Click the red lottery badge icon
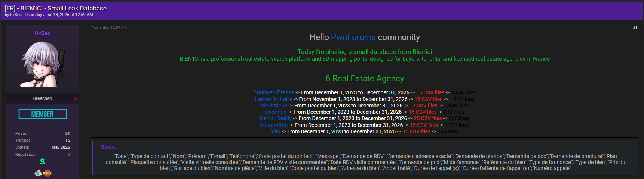 pyautogui.click(x=47, y=173)
